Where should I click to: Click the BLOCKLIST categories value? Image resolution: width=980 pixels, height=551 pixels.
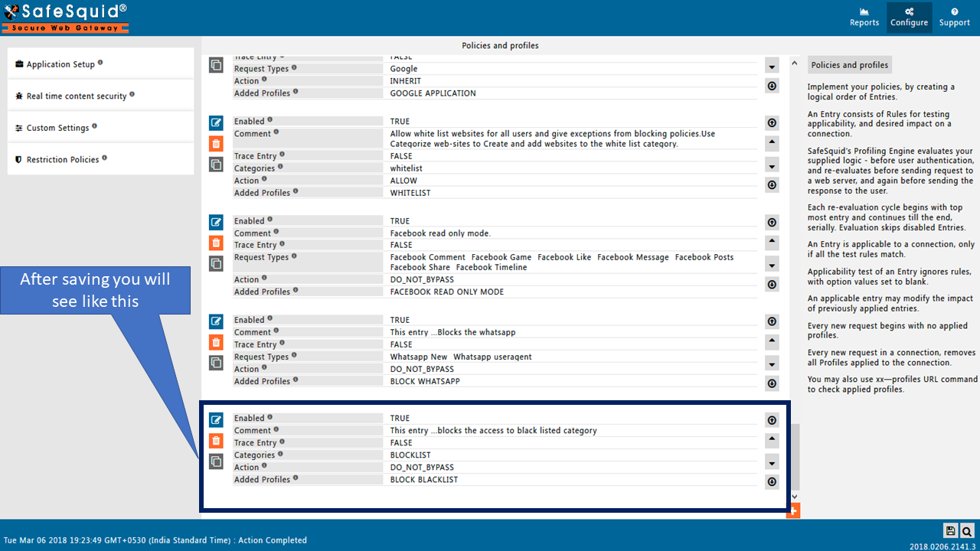[x=410, y=455]
